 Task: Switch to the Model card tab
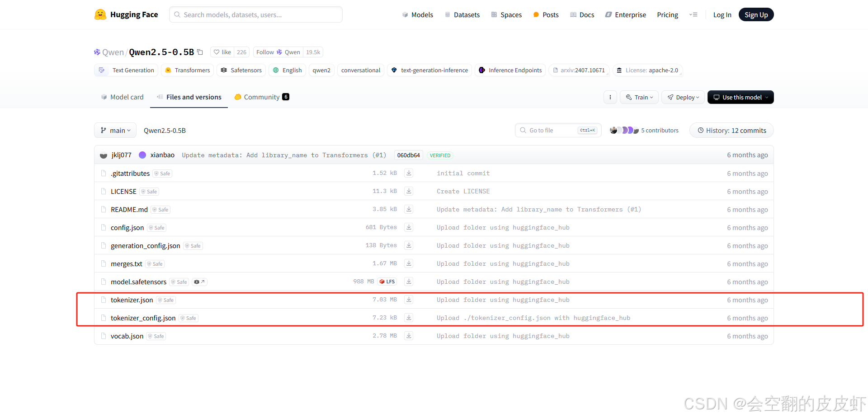click(x=122, y=97)
